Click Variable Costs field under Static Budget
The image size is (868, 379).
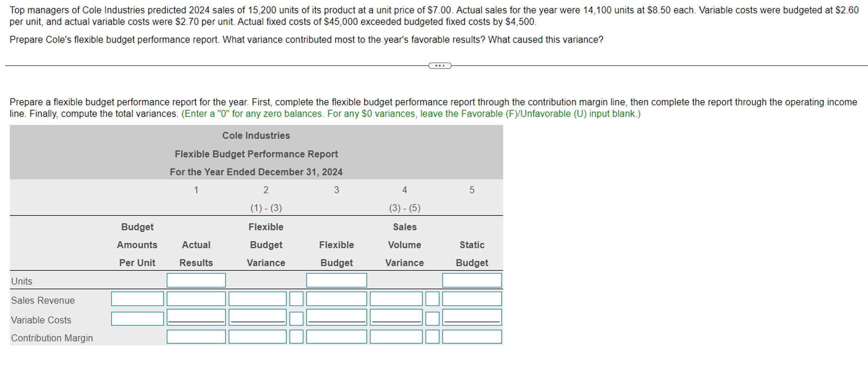[x=472, y=318]
